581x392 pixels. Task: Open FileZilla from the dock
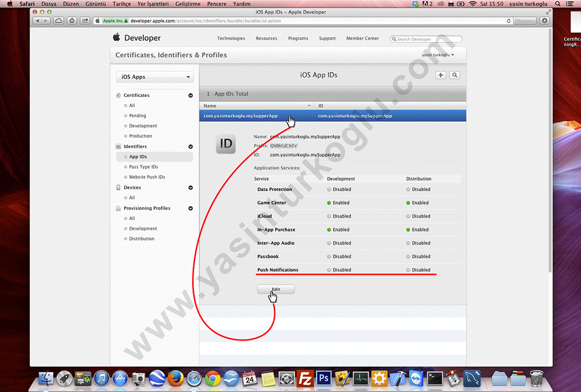coord(305,379)
